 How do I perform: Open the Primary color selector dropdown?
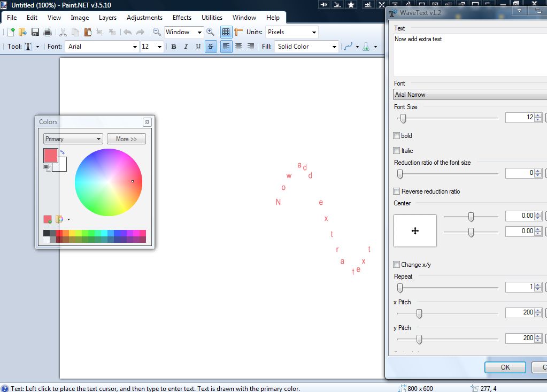pyautogui.click(x=73, y=139)
